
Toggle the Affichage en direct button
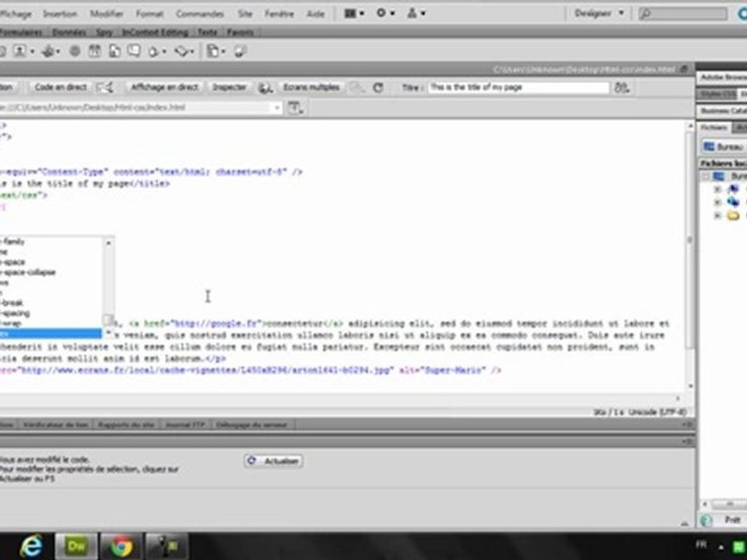point(164,87)
